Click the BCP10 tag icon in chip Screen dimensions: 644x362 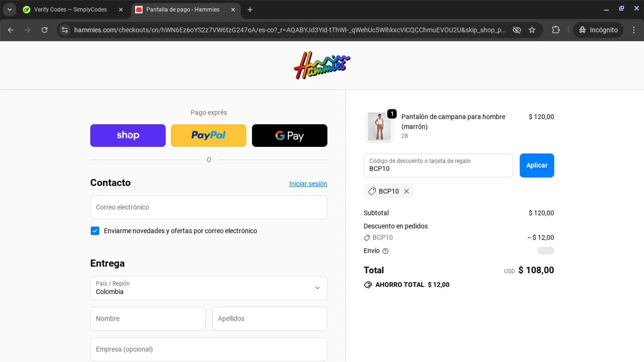372,191
